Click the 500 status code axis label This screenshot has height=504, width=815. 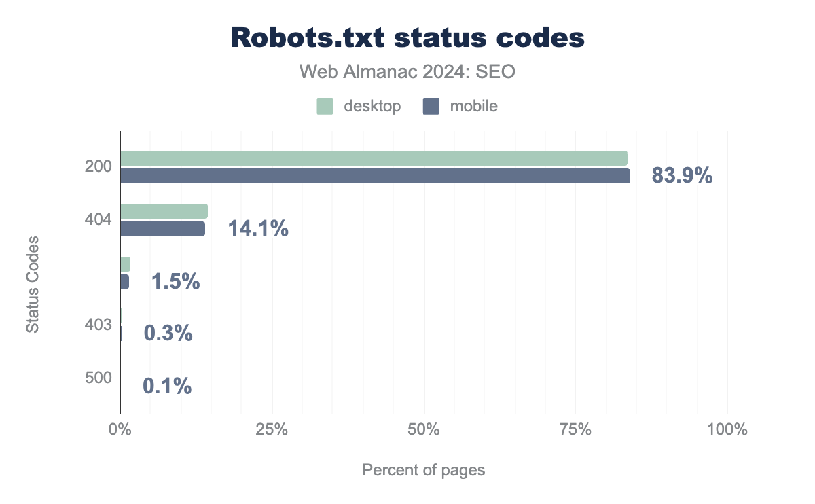tap(98, 378)
